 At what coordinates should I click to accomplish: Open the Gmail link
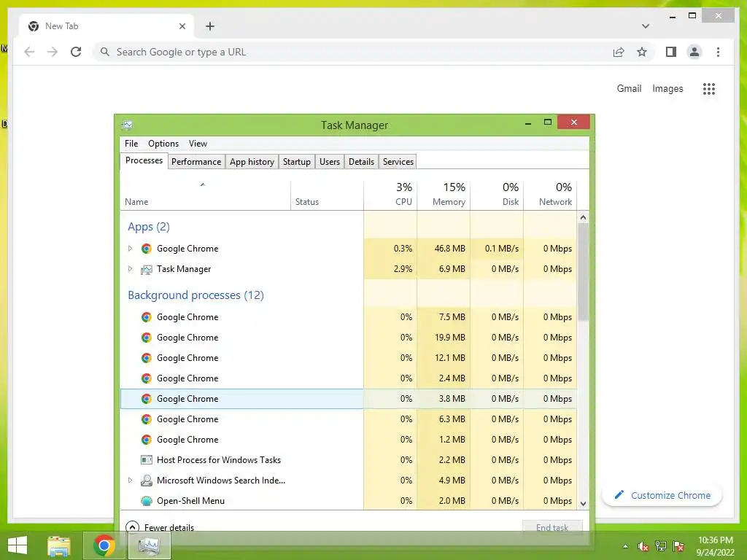629,88
